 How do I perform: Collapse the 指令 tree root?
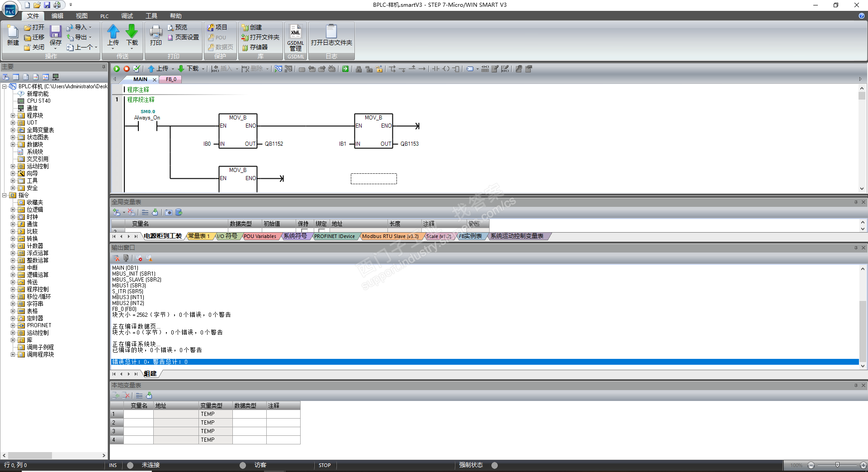pos(5,195)
